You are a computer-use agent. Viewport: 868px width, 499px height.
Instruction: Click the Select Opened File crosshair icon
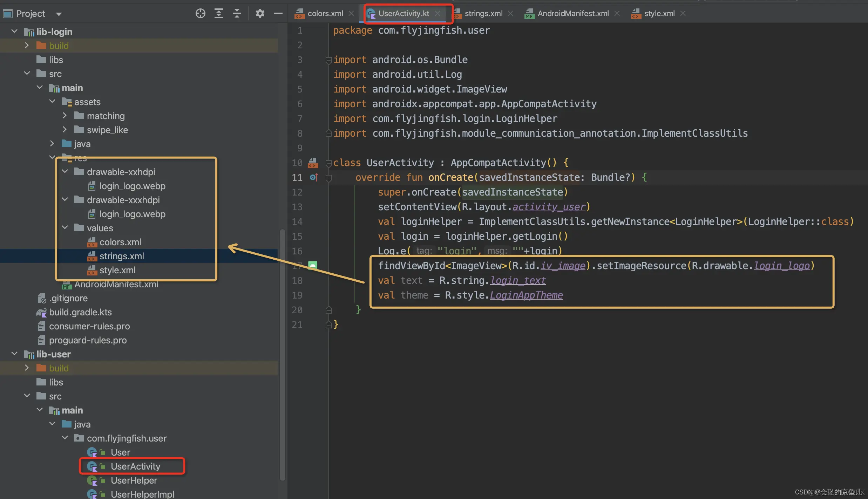point(201,13)
